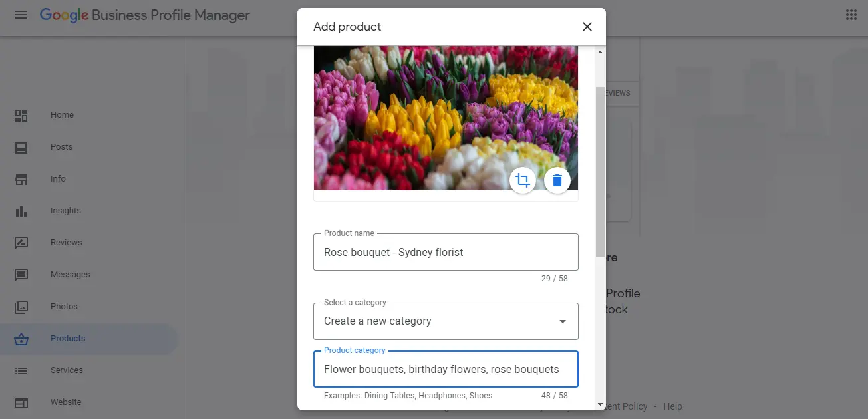Click the crop icon on the product photo
The image size is (868, 419).
(x=523, y=180)
